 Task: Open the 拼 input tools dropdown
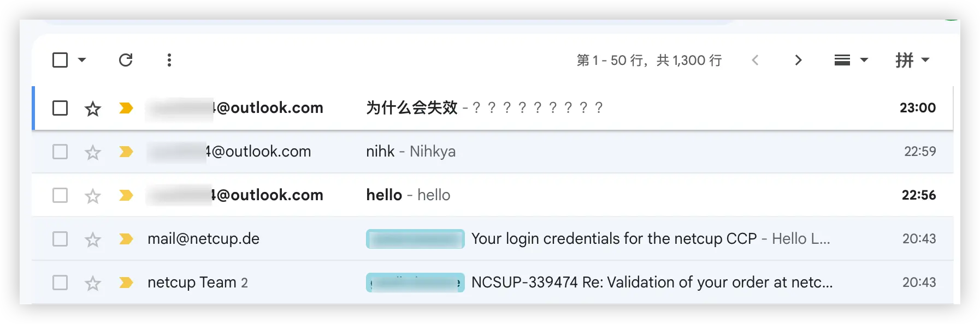912,60
